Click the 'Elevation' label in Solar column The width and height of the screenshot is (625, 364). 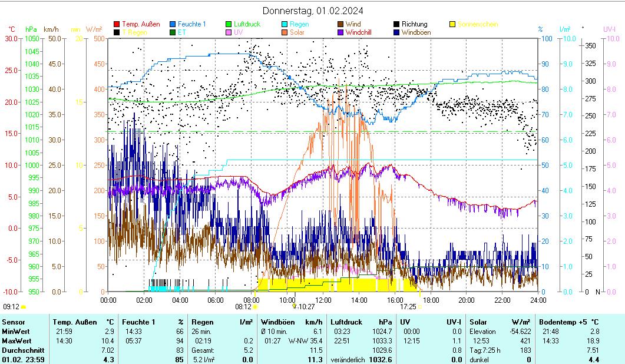(482, 331)
